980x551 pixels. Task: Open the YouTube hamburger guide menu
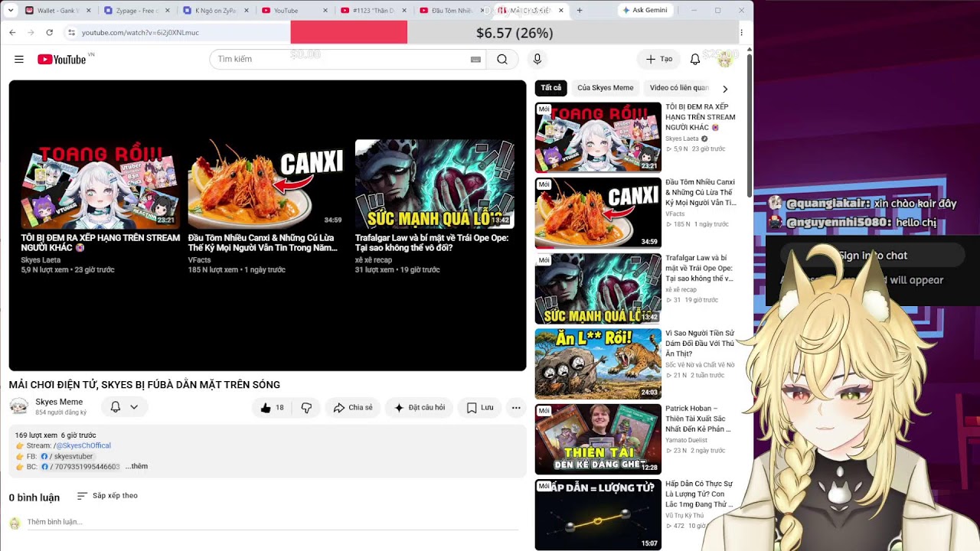[x=19, y=59]
